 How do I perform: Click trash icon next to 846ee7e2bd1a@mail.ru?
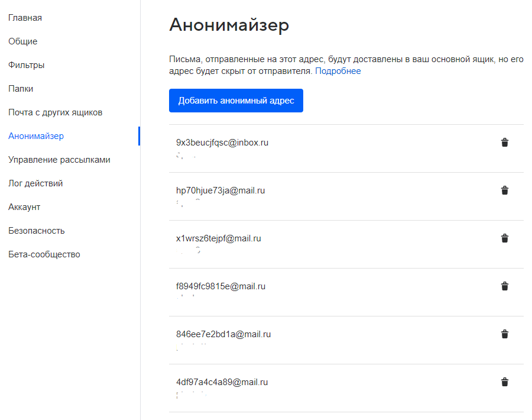point(504,334)
